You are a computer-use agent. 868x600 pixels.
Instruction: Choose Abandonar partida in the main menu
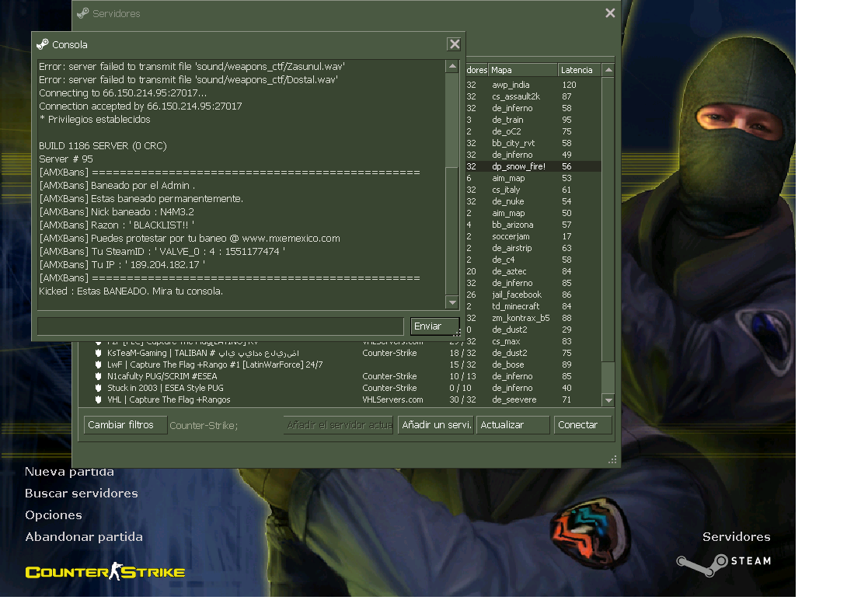click(84, 537)
